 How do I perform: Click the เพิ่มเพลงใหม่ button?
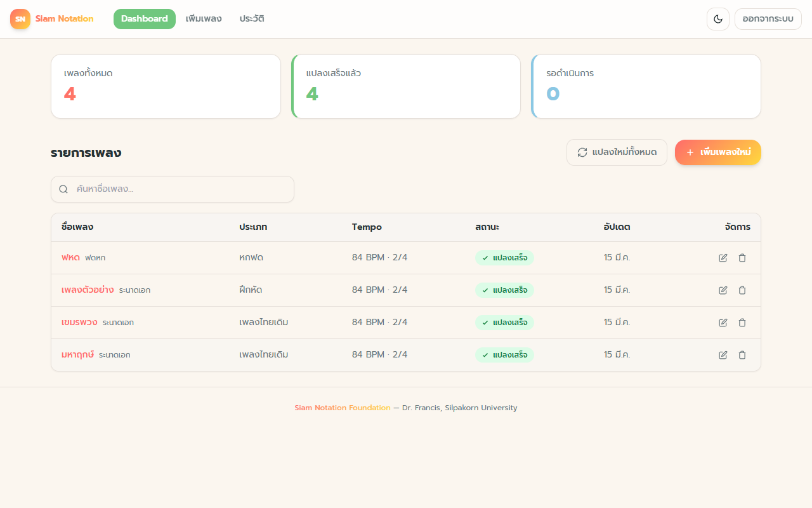tap(718, 152)
